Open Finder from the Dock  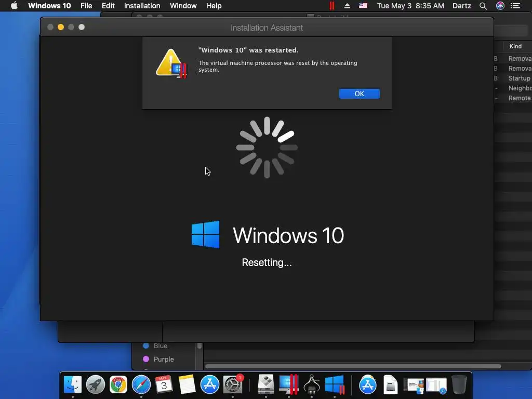(x=73, y=384)
